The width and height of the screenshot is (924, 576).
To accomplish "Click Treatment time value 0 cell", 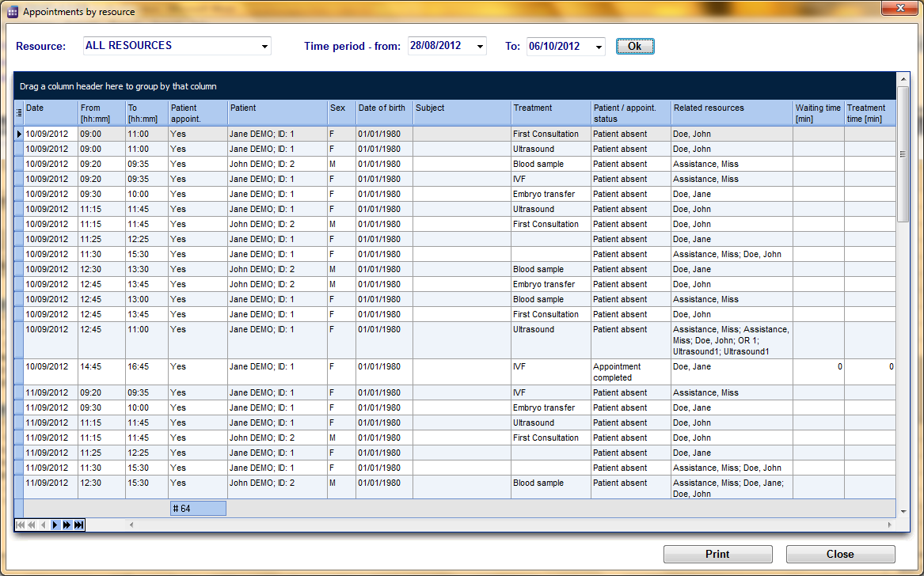I will pyautogui.click(x=870, y=372).
